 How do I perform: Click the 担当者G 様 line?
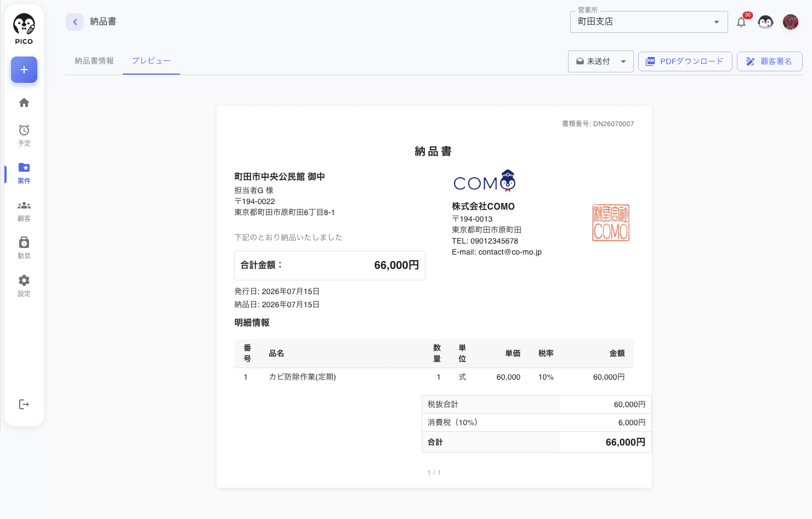click(x=254, y=190)
